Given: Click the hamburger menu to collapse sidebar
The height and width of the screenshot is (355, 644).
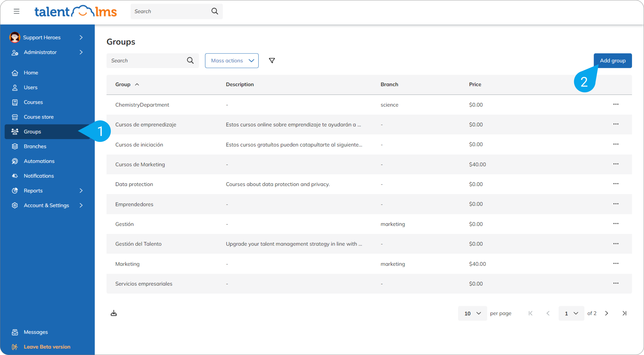Looking at the screenshot, I should pos(17,11).
